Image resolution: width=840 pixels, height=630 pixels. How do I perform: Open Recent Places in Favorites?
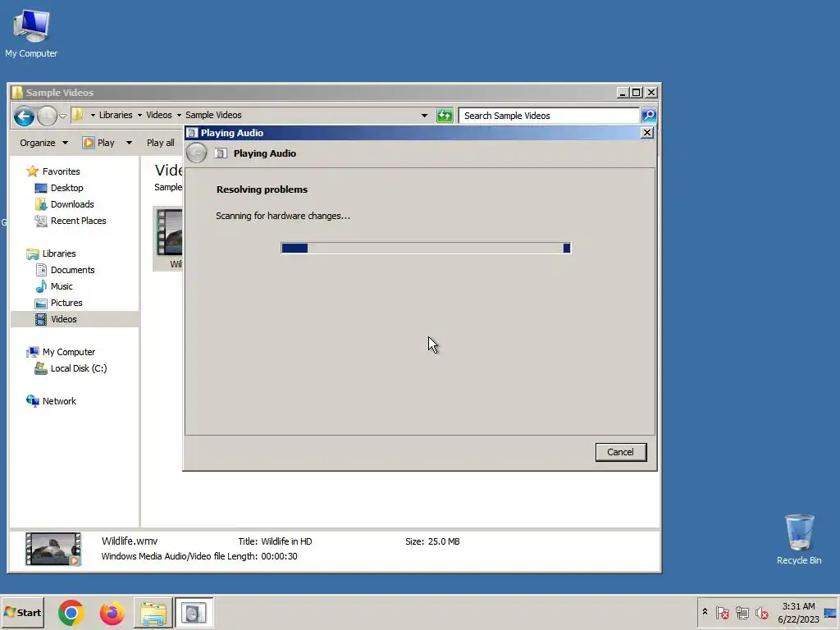click(78, 221)
